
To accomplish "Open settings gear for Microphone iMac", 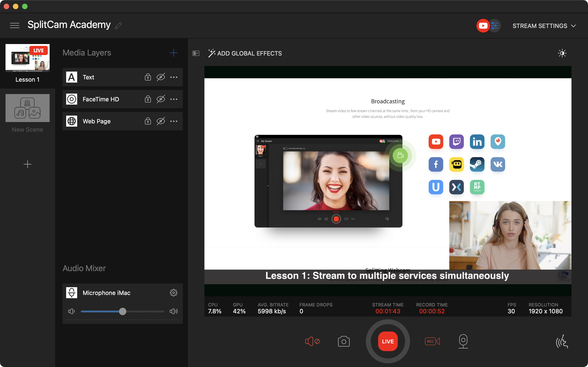I will click(x=174, y=292).
